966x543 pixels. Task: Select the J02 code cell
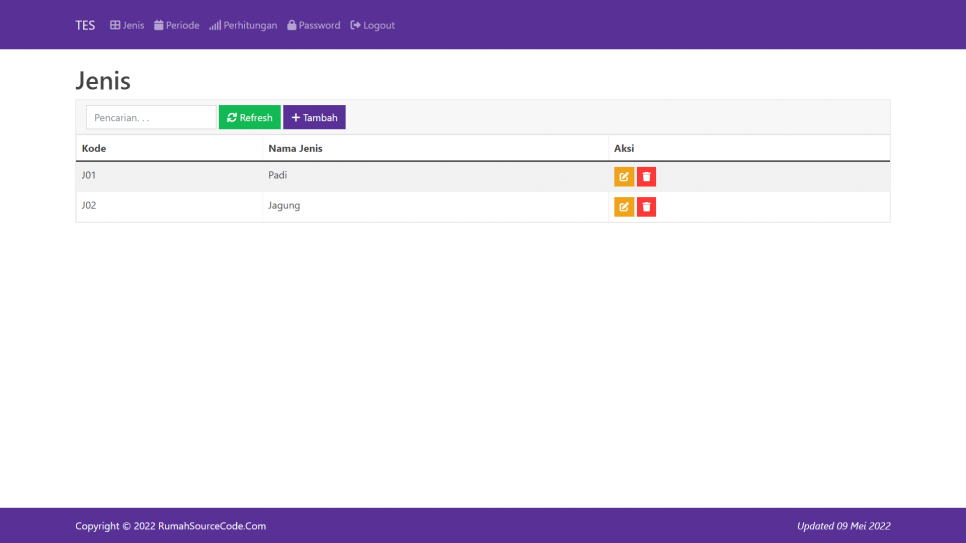pos(89,205)
